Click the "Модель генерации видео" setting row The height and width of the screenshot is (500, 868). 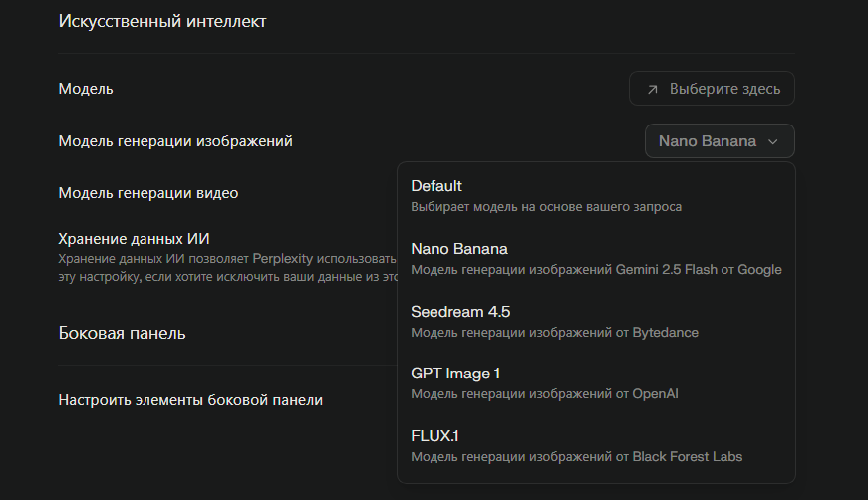pos(148,193)
